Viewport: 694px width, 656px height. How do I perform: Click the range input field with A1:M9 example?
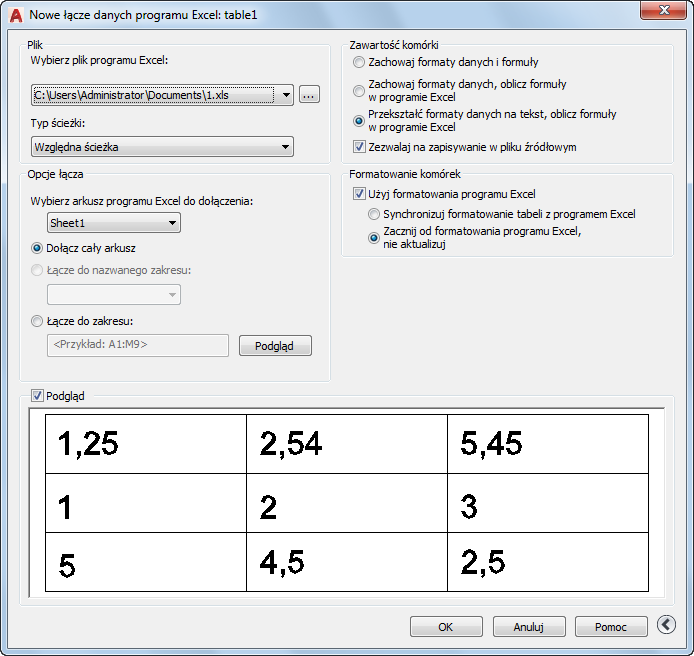(138, 345)
